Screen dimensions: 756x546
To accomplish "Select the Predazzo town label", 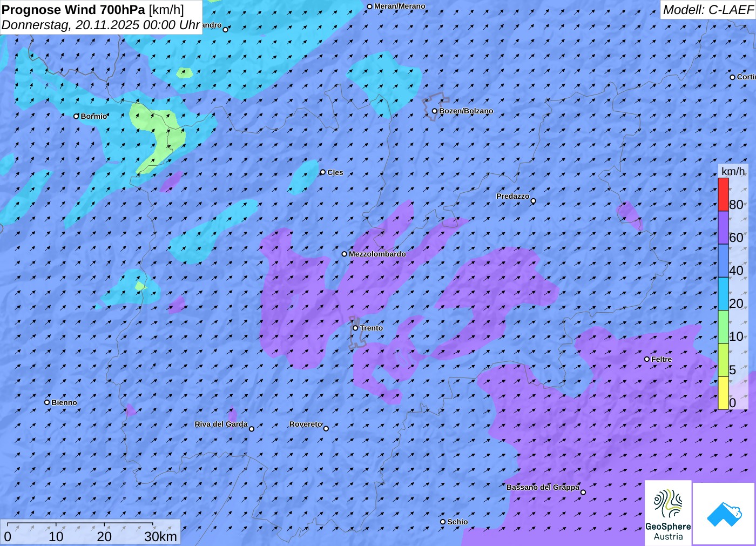I will pos(513,196).
